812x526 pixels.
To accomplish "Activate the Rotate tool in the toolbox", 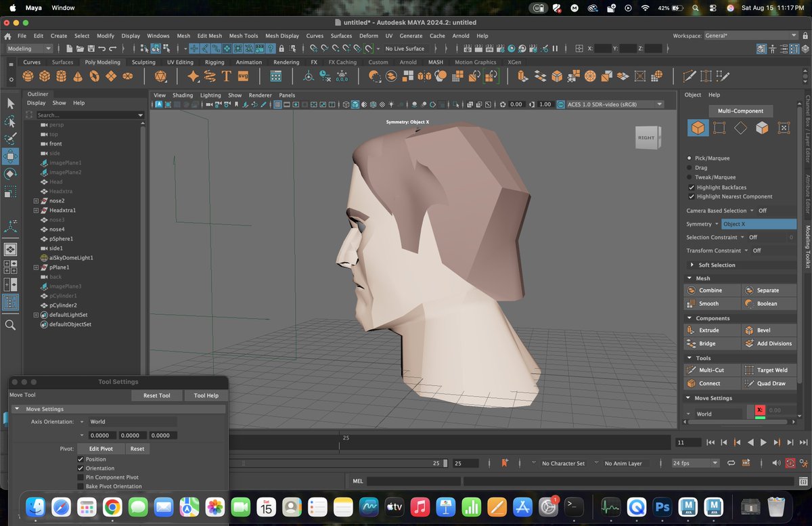I will pyautogui.click(x=10, y=174).
